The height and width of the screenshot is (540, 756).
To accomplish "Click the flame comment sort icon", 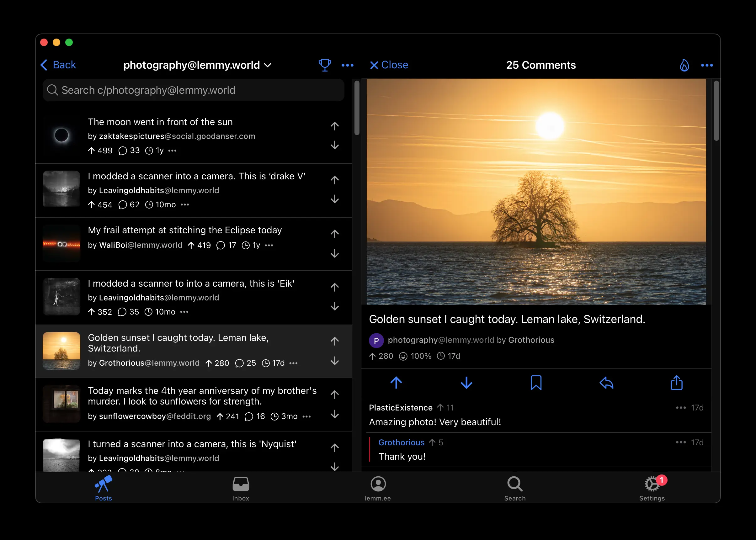I will (x=684, y=65).
